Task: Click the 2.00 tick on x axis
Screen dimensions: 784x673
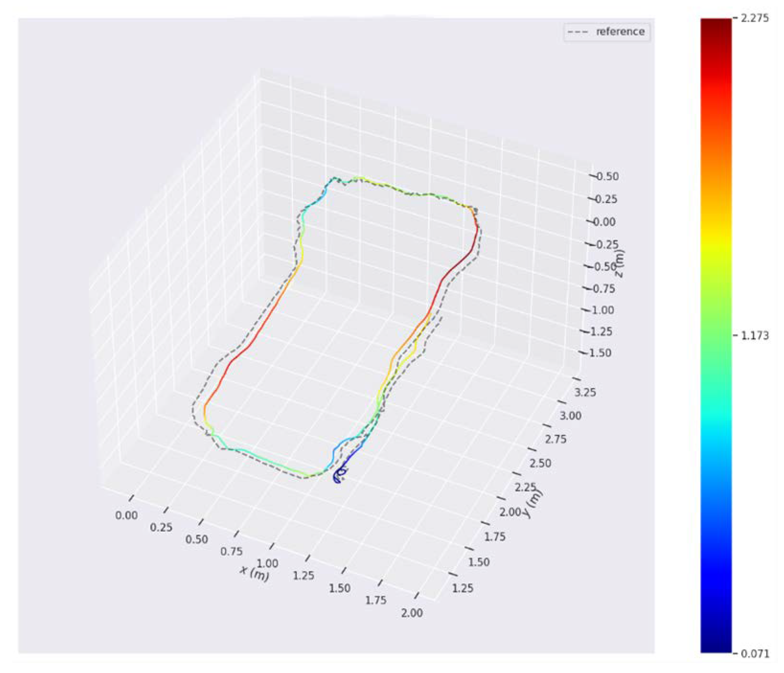Action: click(x=412, y=613)
